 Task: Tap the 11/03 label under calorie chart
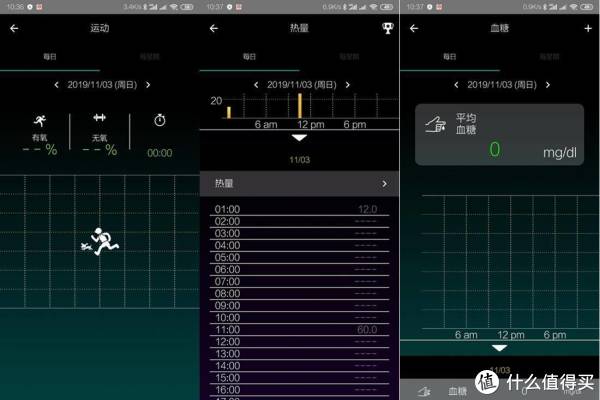tap(299, 160)
